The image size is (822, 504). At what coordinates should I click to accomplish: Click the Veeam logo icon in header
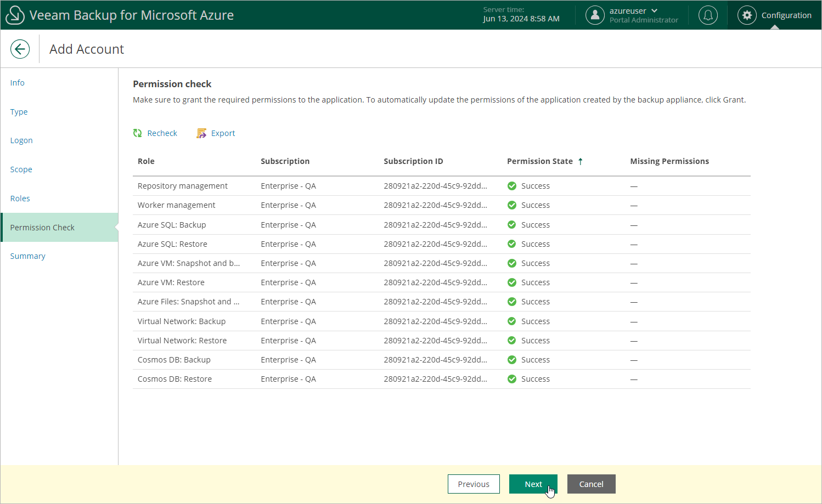15,15
